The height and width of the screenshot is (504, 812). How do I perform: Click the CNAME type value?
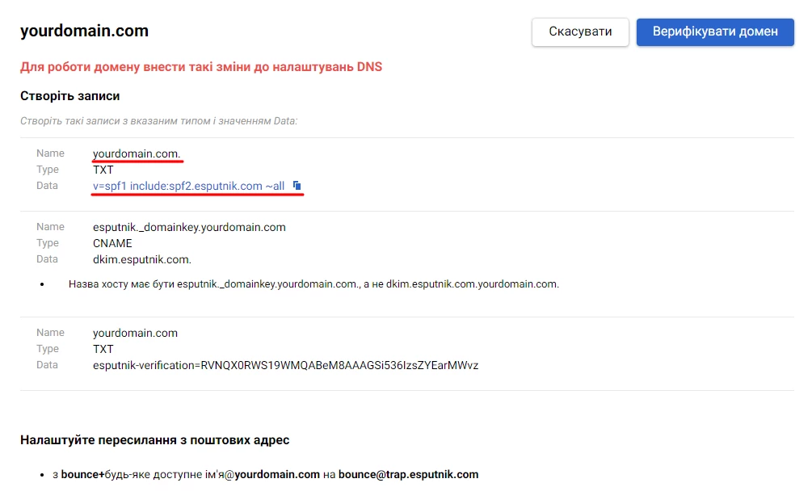coord(112,243)
